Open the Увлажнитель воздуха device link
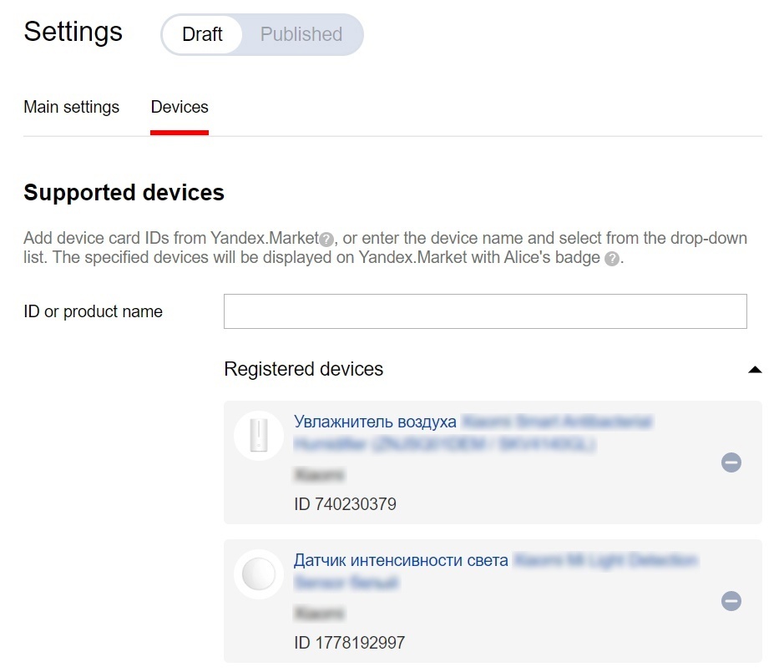 click(x=374, y=422)
